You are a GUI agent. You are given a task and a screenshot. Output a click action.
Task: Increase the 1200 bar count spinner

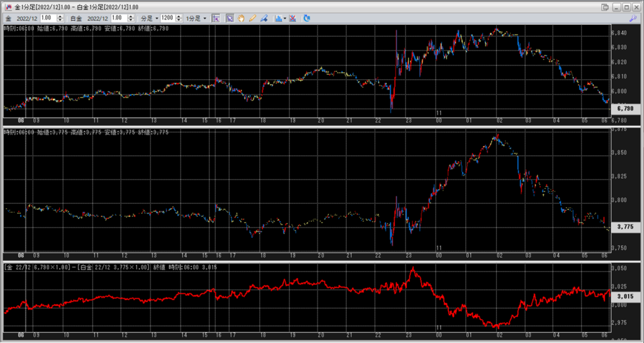pos(178,16)
